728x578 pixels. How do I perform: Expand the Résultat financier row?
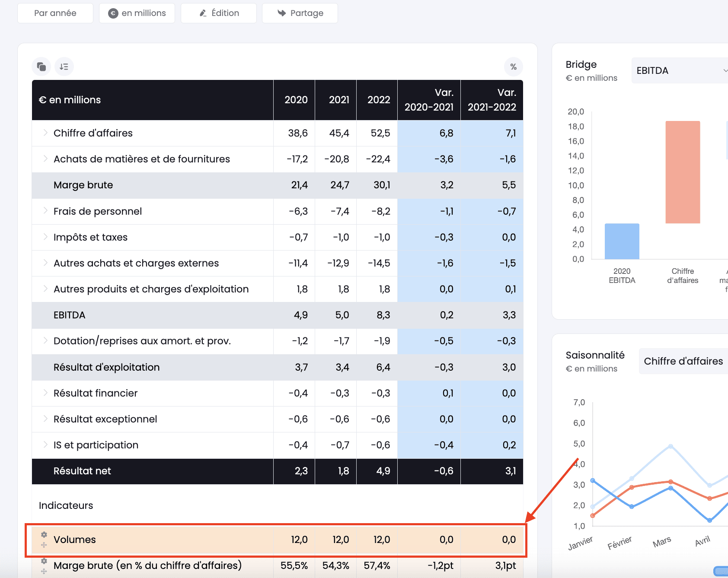point(45,393)
